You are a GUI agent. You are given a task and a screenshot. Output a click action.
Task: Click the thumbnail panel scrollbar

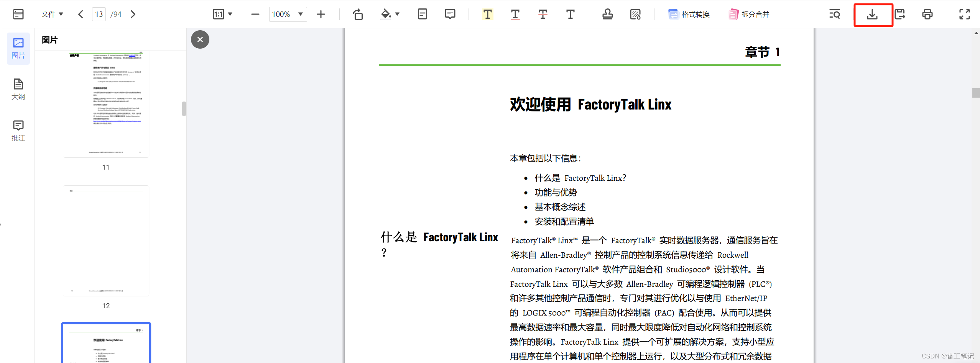[184, 108]
